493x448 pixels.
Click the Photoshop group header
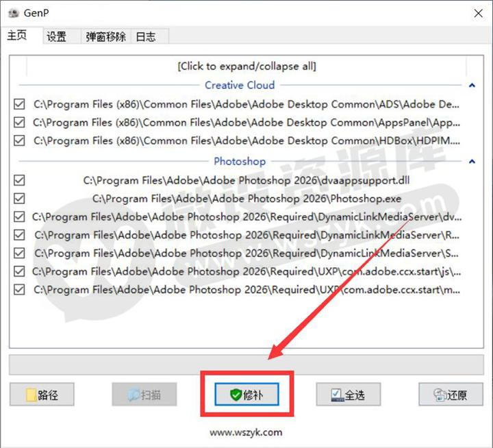tap(240, 162)
